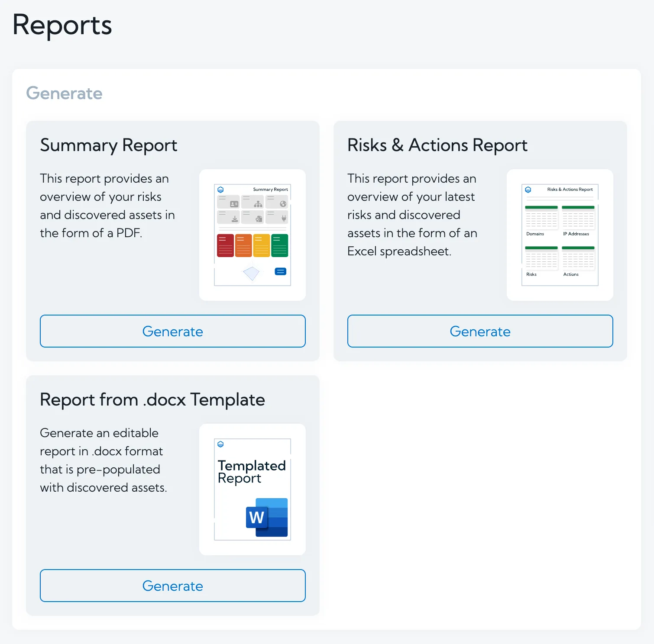
Task: Open the Summary Report preview thumbnail
Action: (x=253, y=234)
